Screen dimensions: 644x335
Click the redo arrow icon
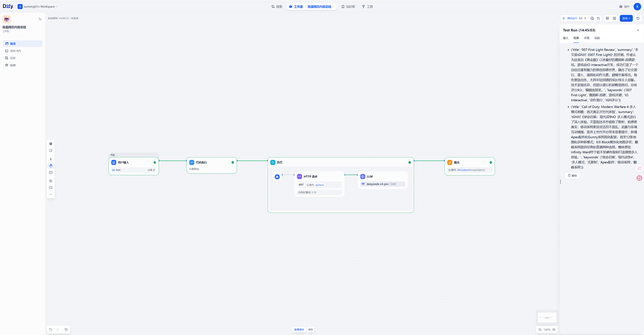tap(58, 329)
